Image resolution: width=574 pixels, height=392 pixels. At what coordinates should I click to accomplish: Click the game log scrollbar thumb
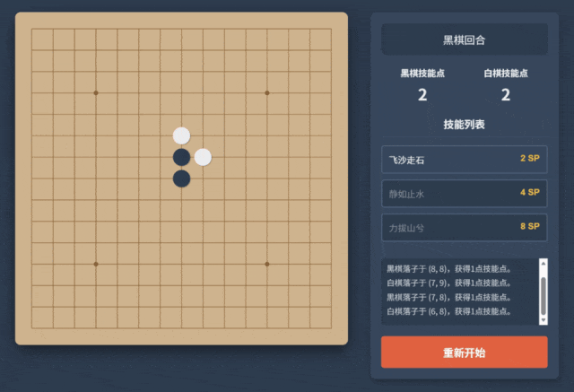(x=544, y=295)
